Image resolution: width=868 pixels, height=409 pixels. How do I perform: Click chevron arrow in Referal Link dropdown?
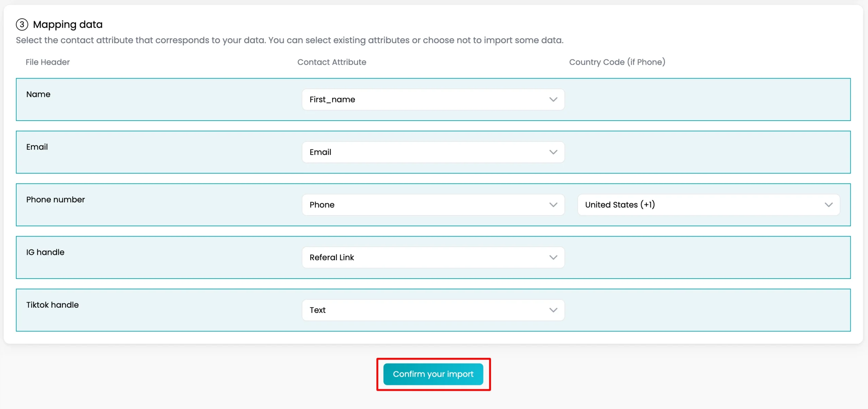(x=553, y=258)
